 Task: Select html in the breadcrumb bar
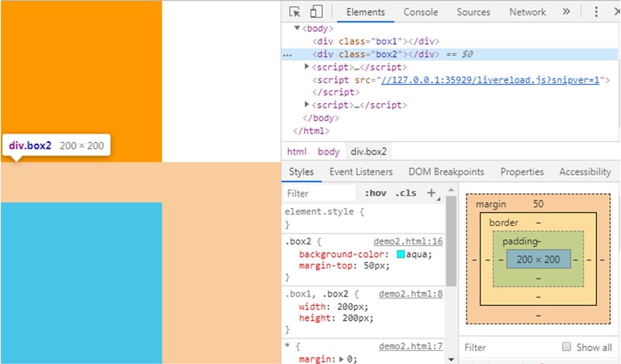(x=297, y=151)
